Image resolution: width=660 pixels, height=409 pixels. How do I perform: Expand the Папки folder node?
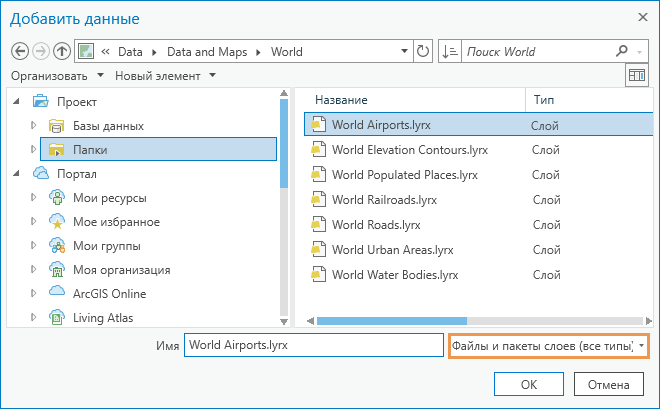[34, 150]
